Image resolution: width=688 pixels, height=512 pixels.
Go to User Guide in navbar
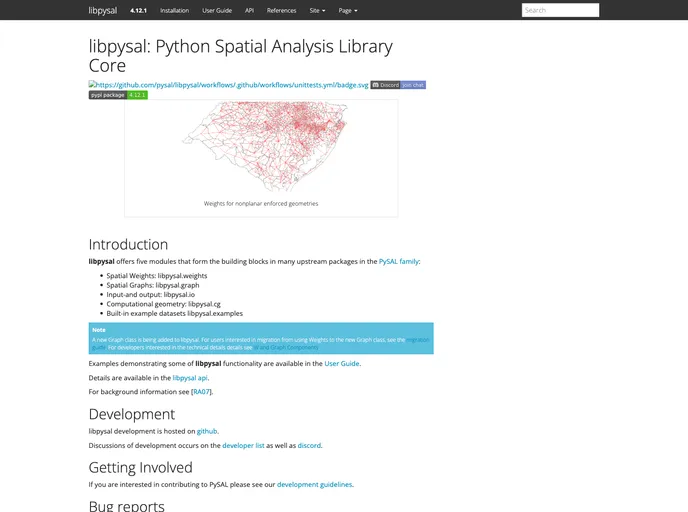[217, 11]
